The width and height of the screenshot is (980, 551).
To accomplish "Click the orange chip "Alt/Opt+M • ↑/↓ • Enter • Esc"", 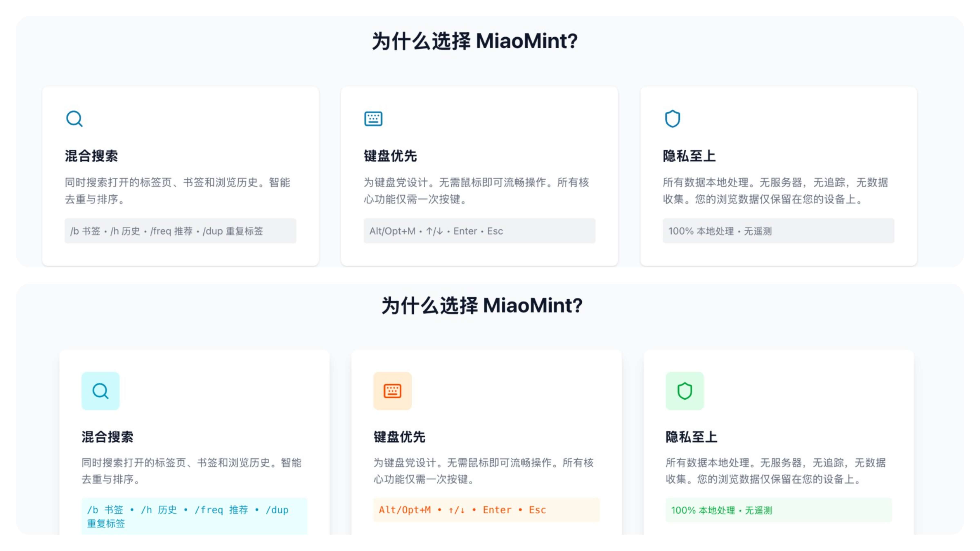I will (x=486, y=510).
